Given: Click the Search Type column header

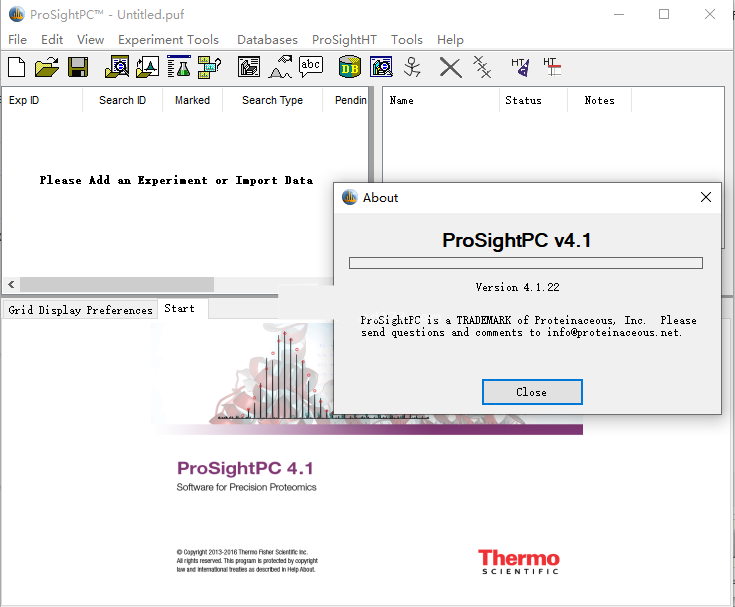Looking at the screenshot, I should [x=272, y=100].
